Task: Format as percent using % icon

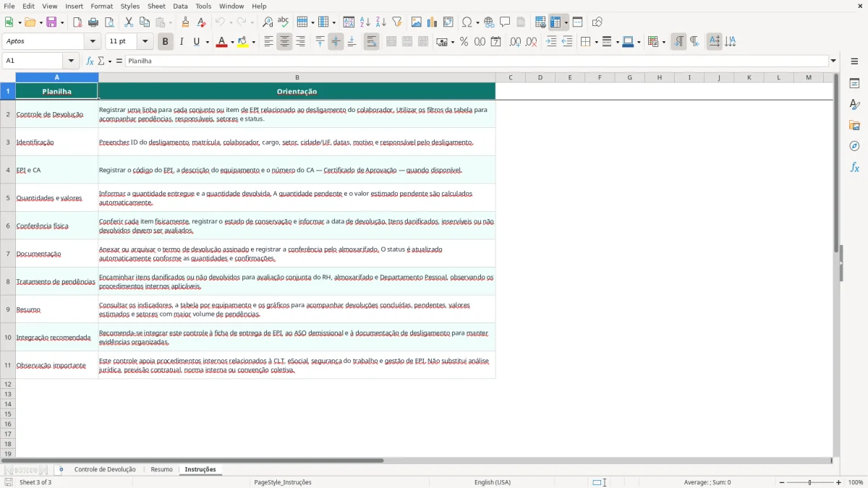Action: pyautogui.click(x=464, y=42)
